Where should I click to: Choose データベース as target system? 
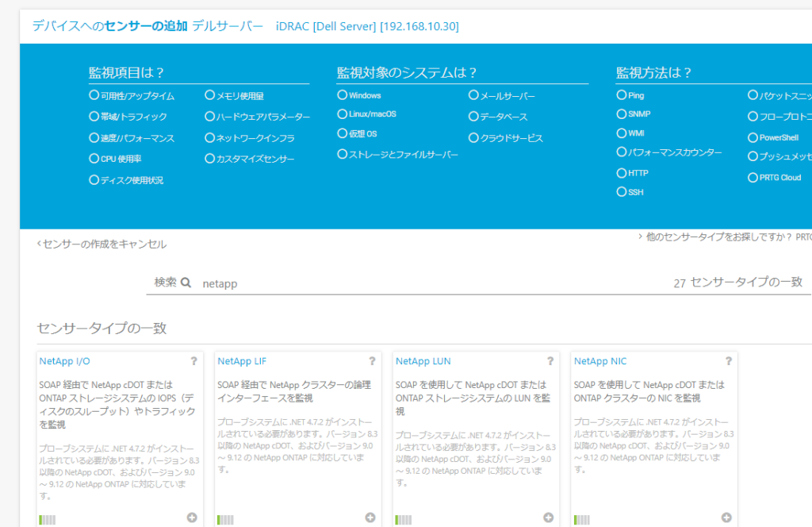(x=473, y=117)
